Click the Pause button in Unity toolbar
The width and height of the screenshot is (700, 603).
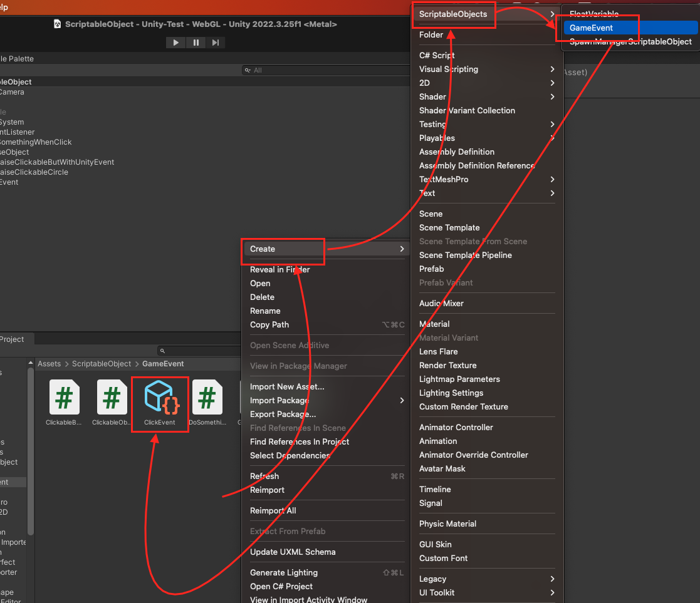[196, 43]
